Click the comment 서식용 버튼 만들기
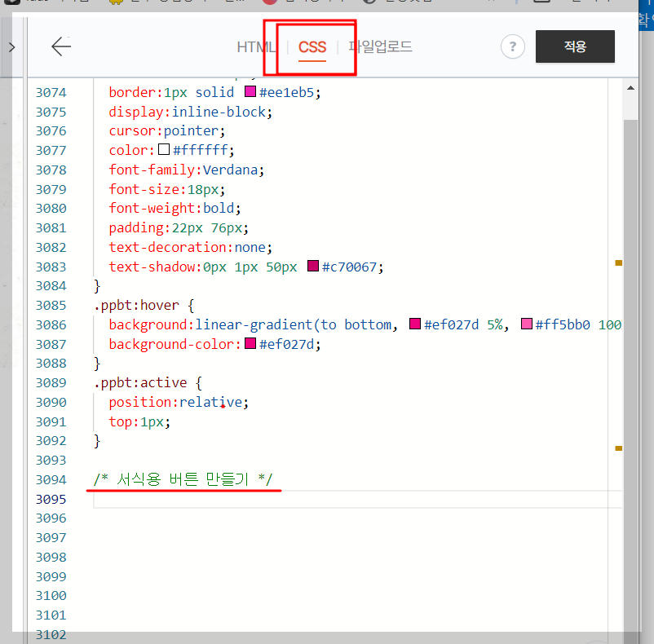Image resolution: width=654 pixels, height=644 pixels. pos(183,479)
